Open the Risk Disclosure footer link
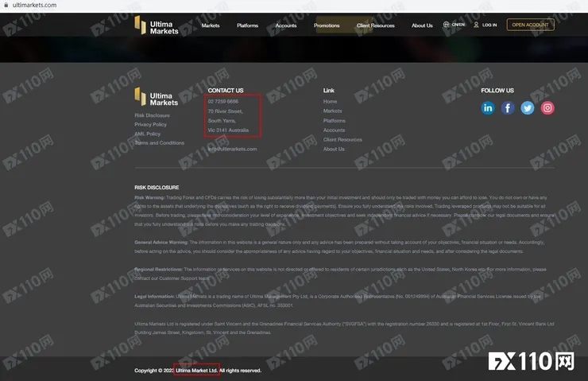 pos(153,115)
